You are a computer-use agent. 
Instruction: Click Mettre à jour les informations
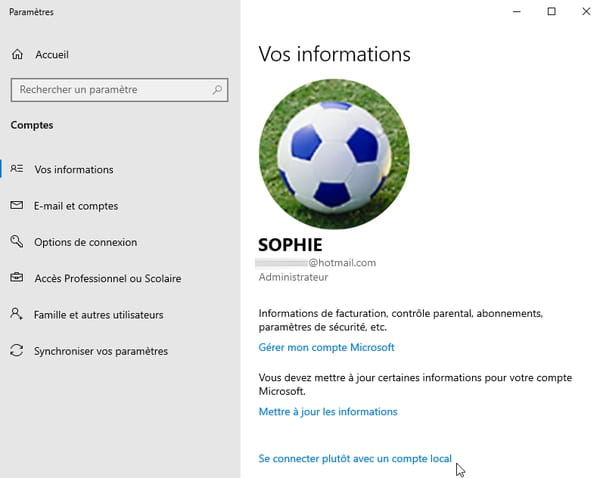click(328, 411)
